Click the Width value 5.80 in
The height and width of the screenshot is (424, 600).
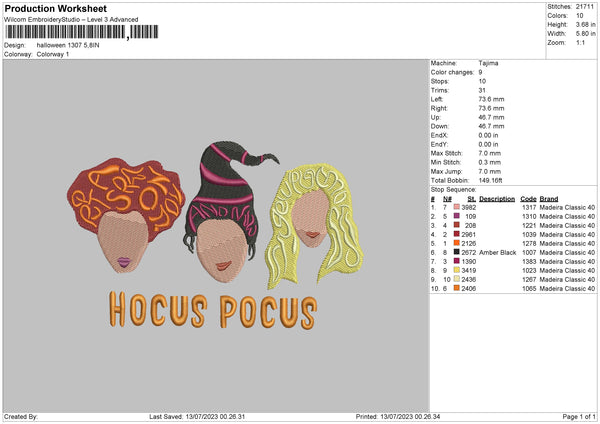click(x=585, y=34)
